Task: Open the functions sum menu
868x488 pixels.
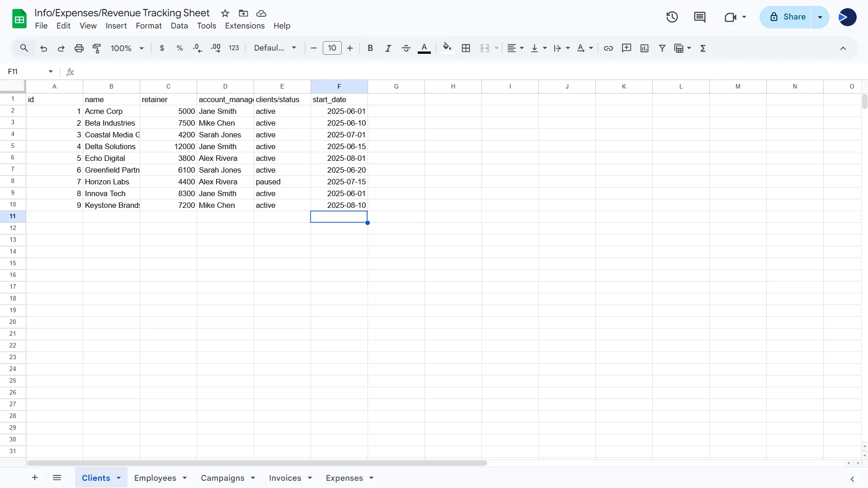Action: pyautogui.click(x=703, y=48)
